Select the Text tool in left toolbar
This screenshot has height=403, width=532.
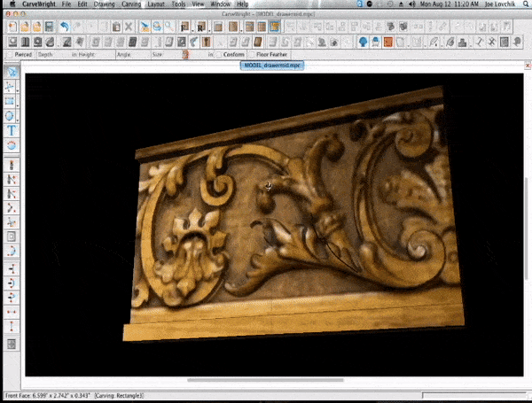pyautogui.click(x=11, y=130)
